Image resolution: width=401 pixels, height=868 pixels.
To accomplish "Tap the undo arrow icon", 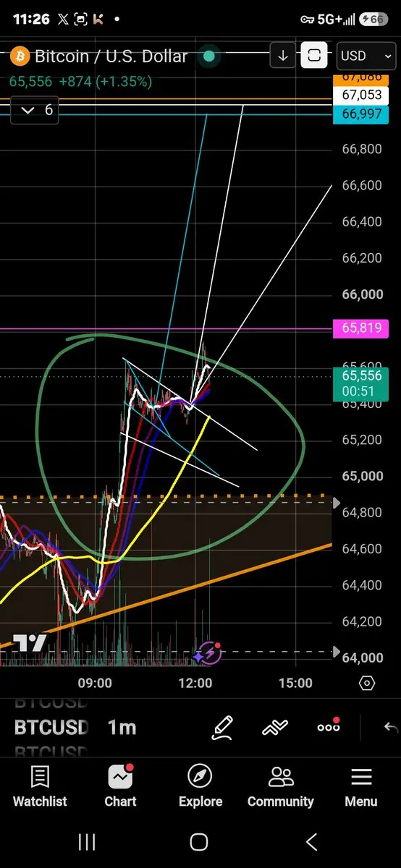I will [392, 728].
